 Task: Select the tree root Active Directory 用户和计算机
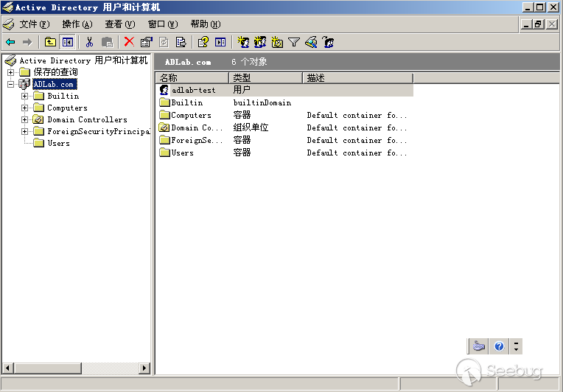point(83,60)
